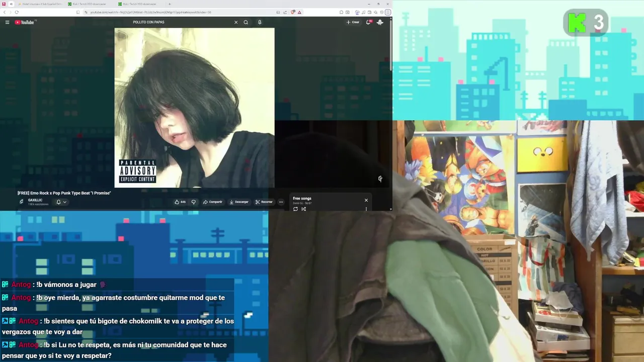The width and height of the screenshot is (644, 362).
Task: Switch to the Hotel Inhumano Sub Español tab
Action: pyautogui.click(x=41, y=4)
